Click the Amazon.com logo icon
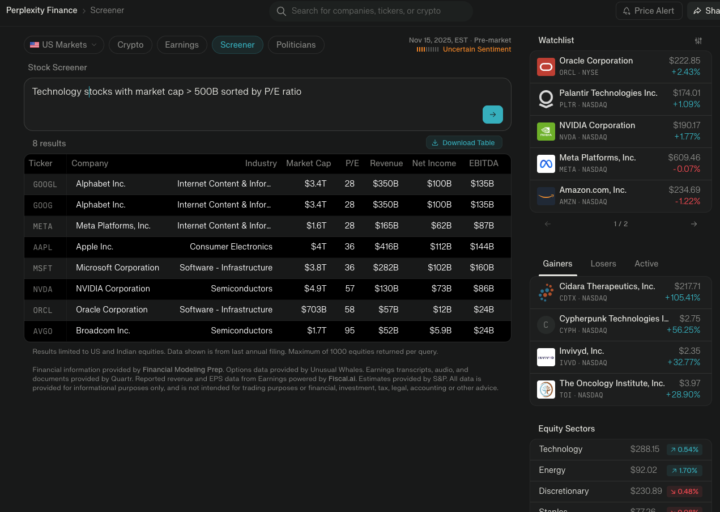The height and width of the screenshot is (512, 720). pos(546,196)
